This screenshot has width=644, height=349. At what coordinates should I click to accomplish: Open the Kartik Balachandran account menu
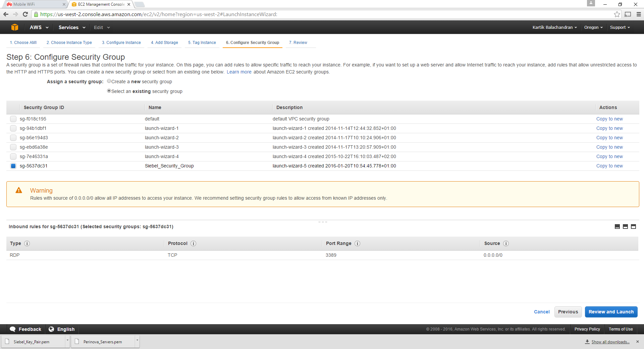click(554, 28)
